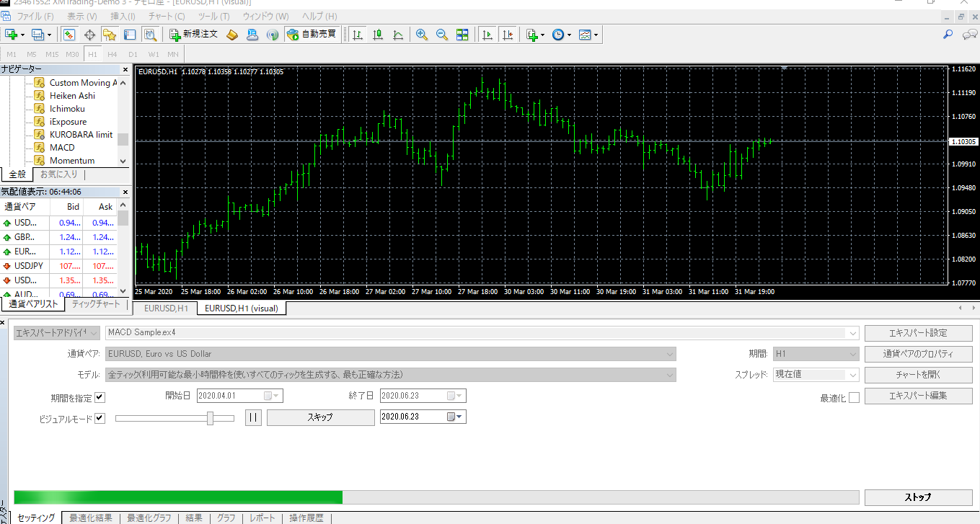Open the ツール menu
Viewport: 980px width, 524px height.
(x=213, y=16)
